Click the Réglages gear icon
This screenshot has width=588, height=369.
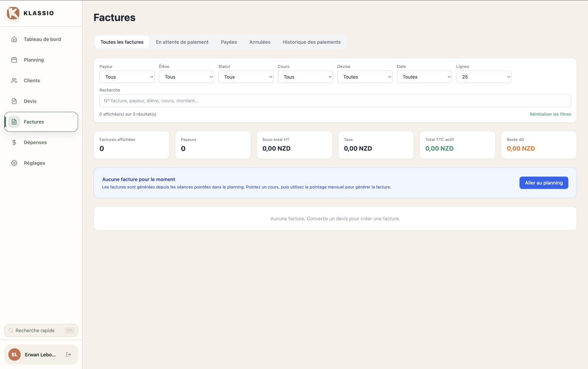[14, 163]
